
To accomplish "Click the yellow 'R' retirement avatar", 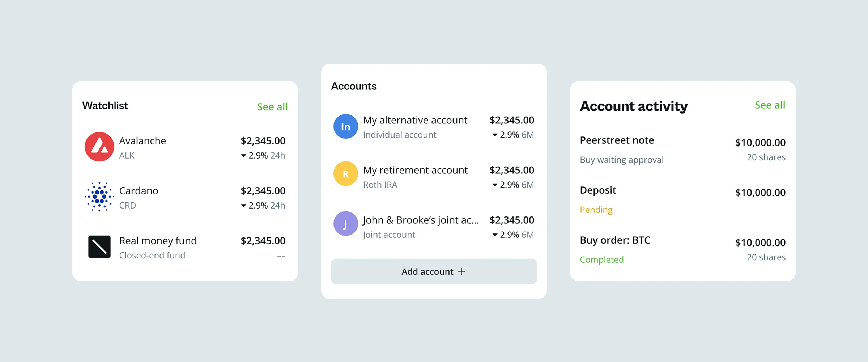I will click(x=346, y=174).
